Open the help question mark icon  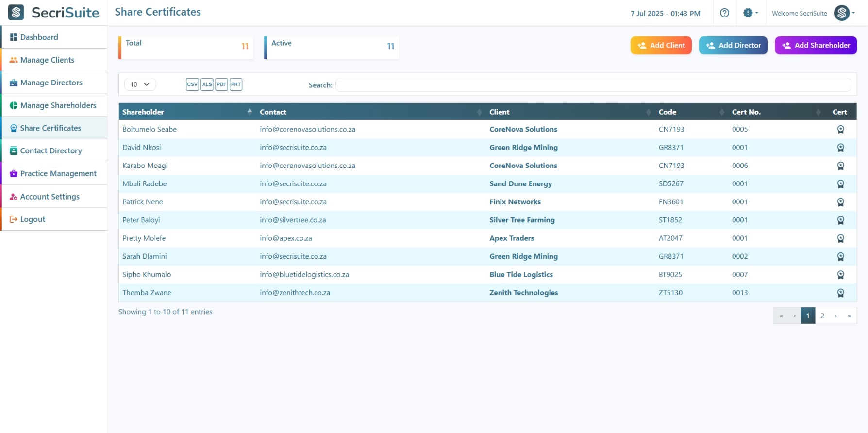click(724, 13)
